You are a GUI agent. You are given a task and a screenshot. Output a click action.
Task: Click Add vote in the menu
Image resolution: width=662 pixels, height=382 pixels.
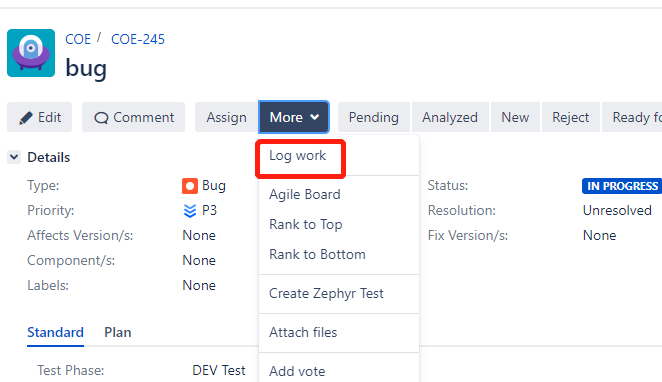pos(297,371)
